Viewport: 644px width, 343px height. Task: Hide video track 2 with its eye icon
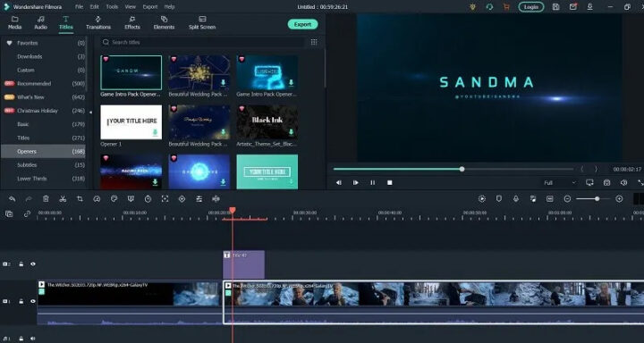tap(33, 264)
